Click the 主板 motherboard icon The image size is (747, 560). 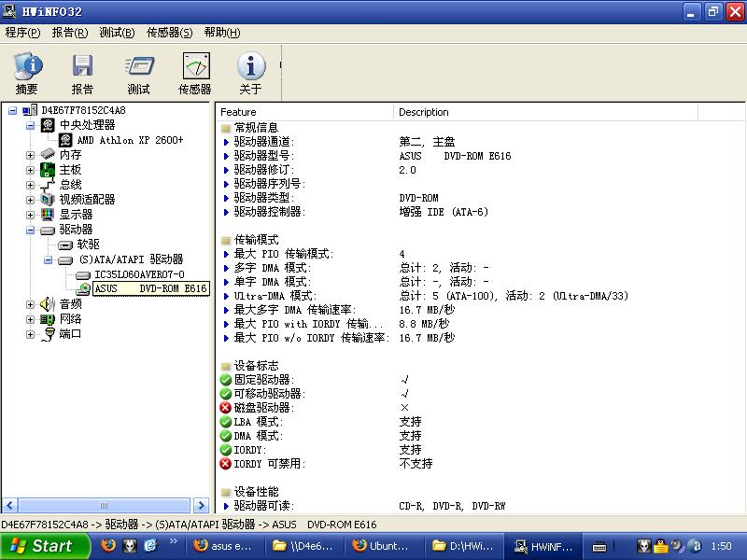48,170
